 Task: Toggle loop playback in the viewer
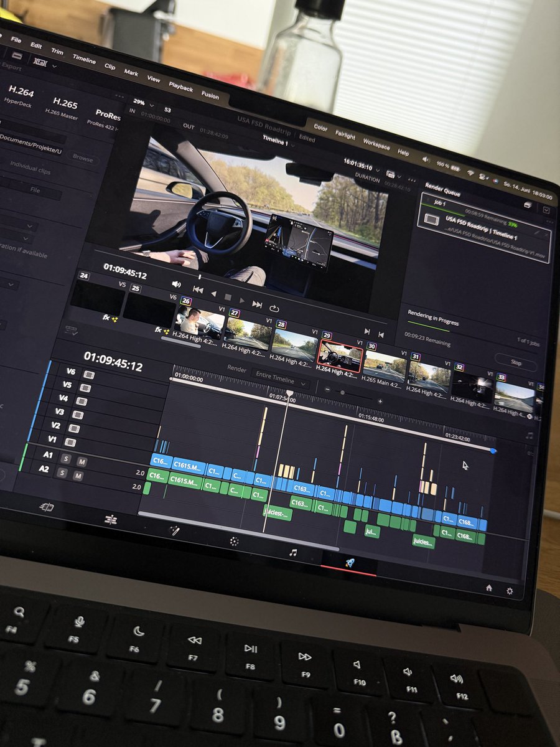(274, 308)
